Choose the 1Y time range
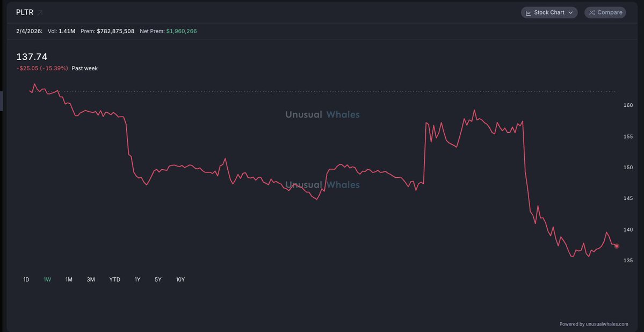644x332 pixels. pos(138,279)
